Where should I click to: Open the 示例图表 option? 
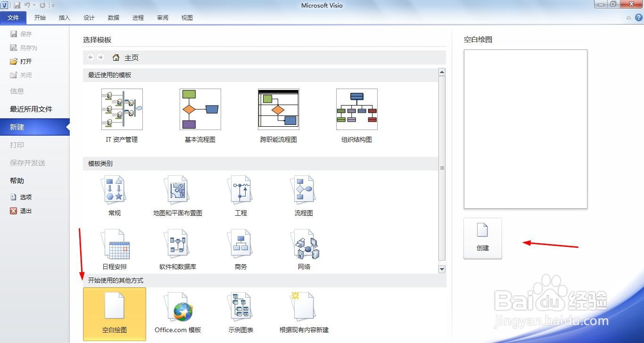coord(241,314)
